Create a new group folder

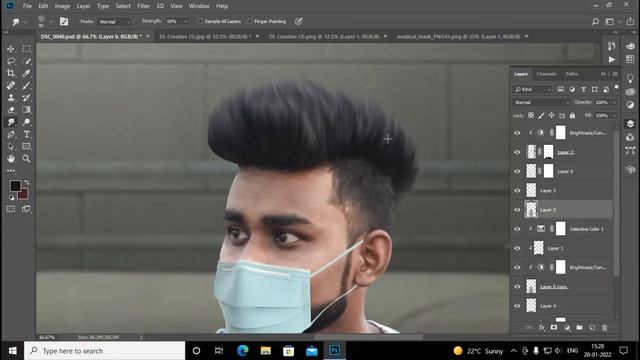tap(579, 327)
